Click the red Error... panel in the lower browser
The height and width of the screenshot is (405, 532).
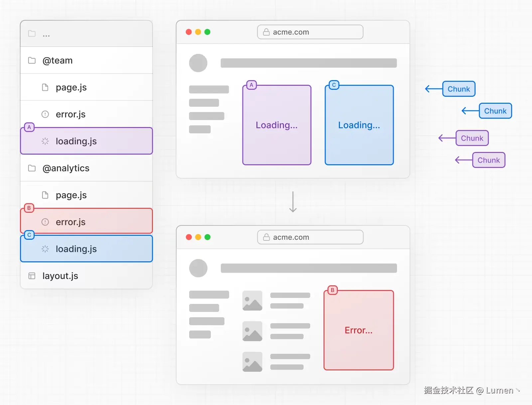click(359, 330)
